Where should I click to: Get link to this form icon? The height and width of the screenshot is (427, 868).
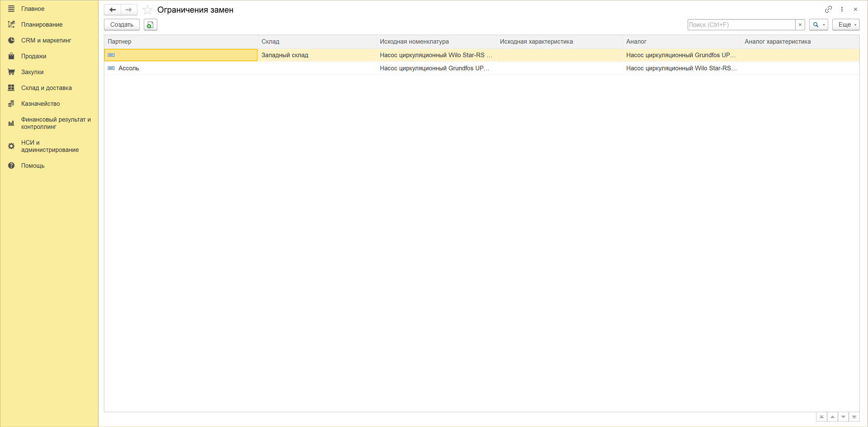point(828,9)
